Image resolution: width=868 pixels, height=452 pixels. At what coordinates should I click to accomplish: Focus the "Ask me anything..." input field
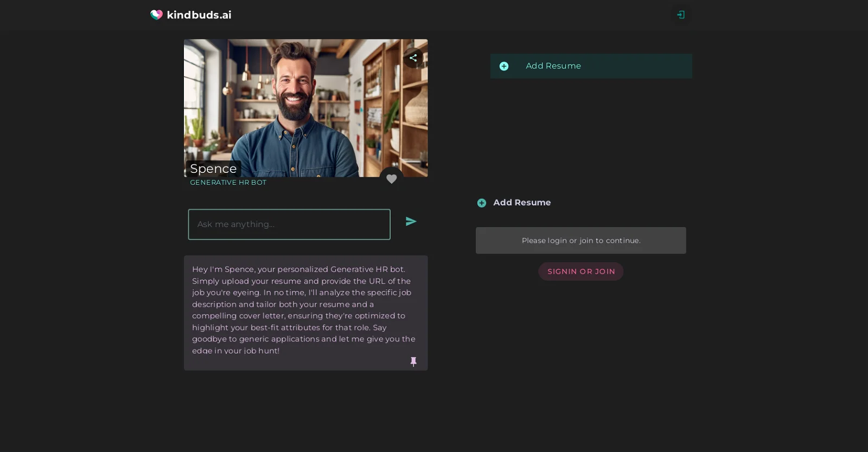289,224
